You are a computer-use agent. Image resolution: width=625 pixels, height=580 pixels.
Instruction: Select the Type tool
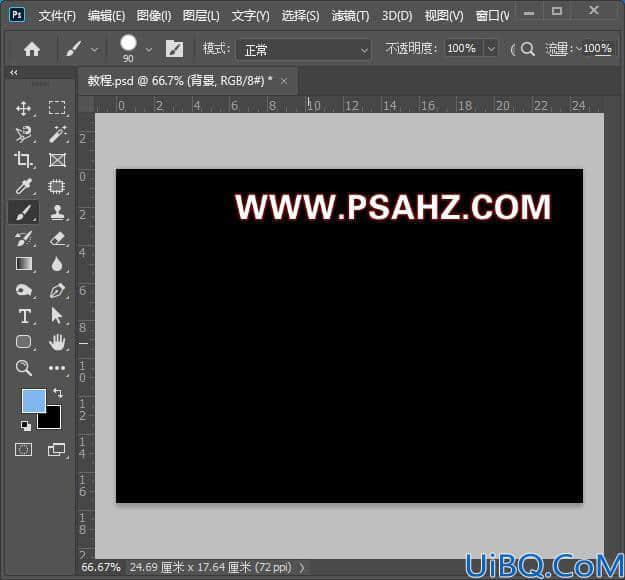24,316
